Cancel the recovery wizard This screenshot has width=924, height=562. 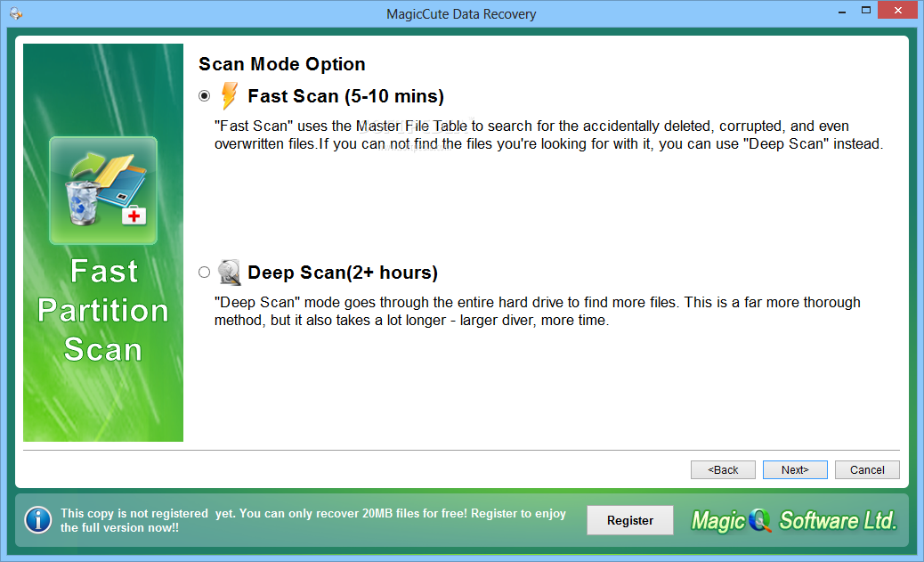tap(867, 470)
